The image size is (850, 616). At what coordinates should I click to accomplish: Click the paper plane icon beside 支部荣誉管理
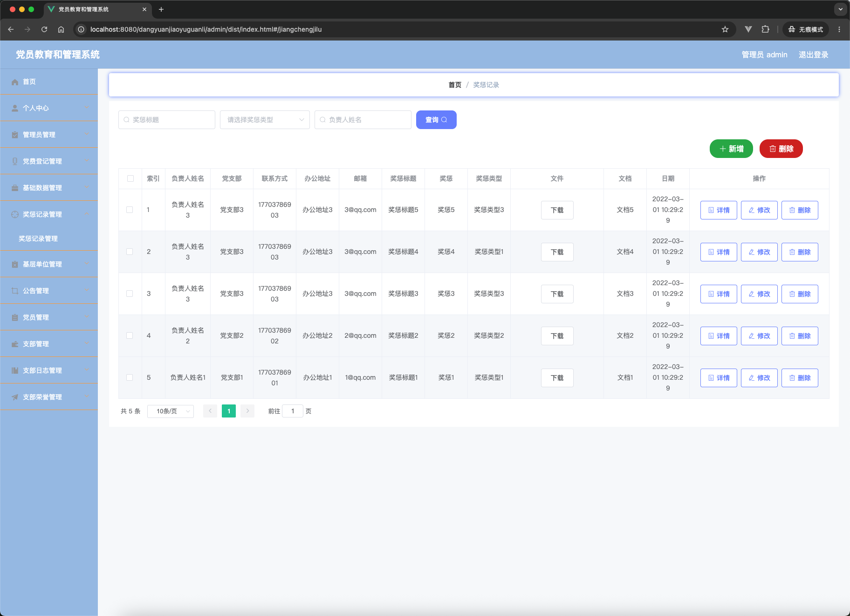[x=15, y=397]
